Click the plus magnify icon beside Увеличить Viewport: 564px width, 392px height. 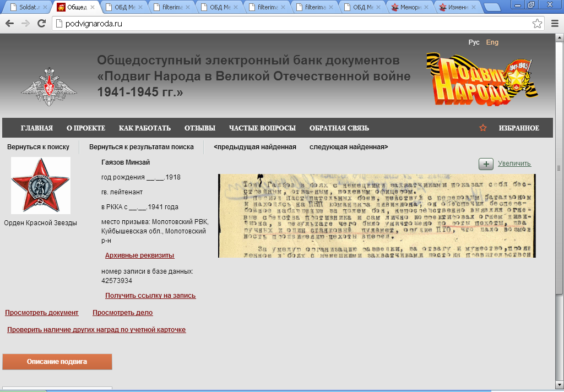click(486, 164)
